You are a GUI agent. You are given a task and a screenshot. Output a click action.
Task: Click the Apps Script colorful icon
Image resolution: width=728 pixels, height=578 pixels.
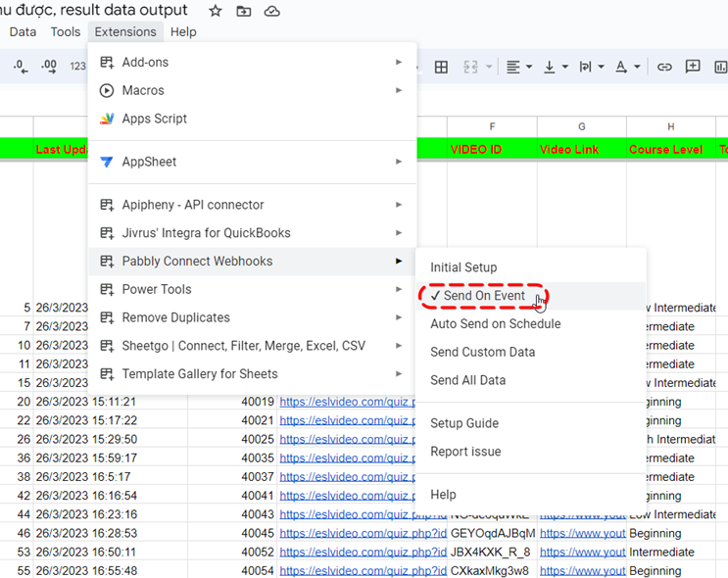107,119
